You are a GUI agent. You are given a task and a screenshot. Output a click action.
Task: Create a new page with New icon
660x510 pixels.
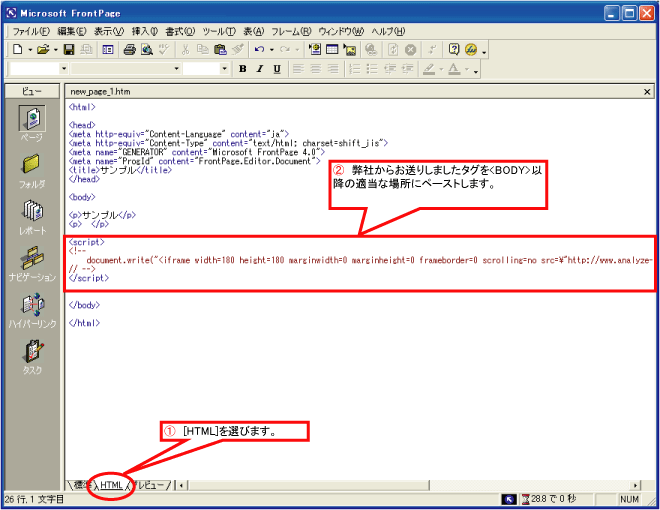pyautogui.click(x=18, y=49)
